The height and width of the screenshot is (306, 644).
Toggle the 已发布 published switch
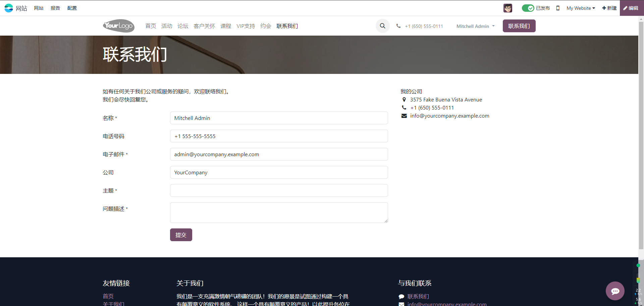tap(528, 8)
